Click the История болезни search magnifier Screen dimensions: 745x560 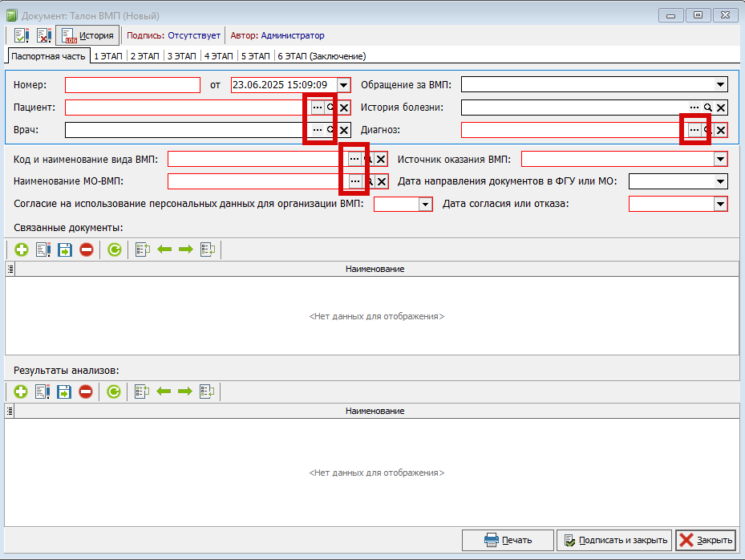[x=707, y=108]
